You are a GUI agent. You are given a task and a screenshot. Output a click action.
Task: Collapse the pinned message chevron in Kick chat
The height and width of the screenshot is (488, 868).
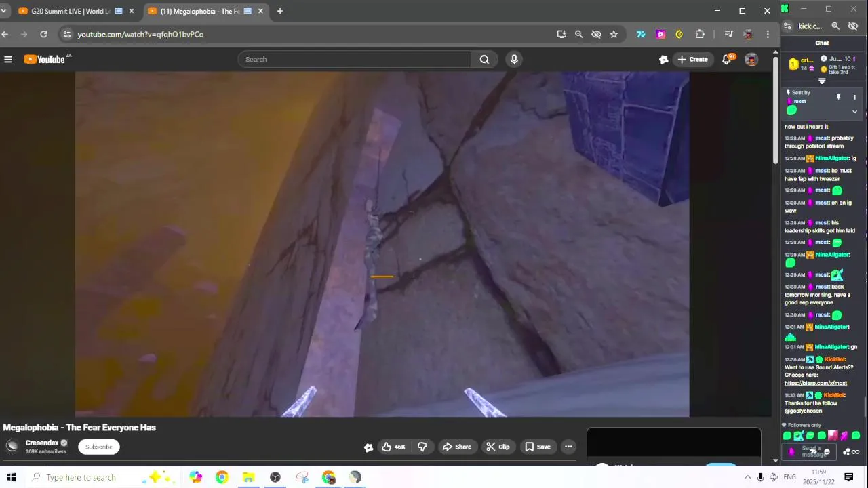(x=854, y=112)
